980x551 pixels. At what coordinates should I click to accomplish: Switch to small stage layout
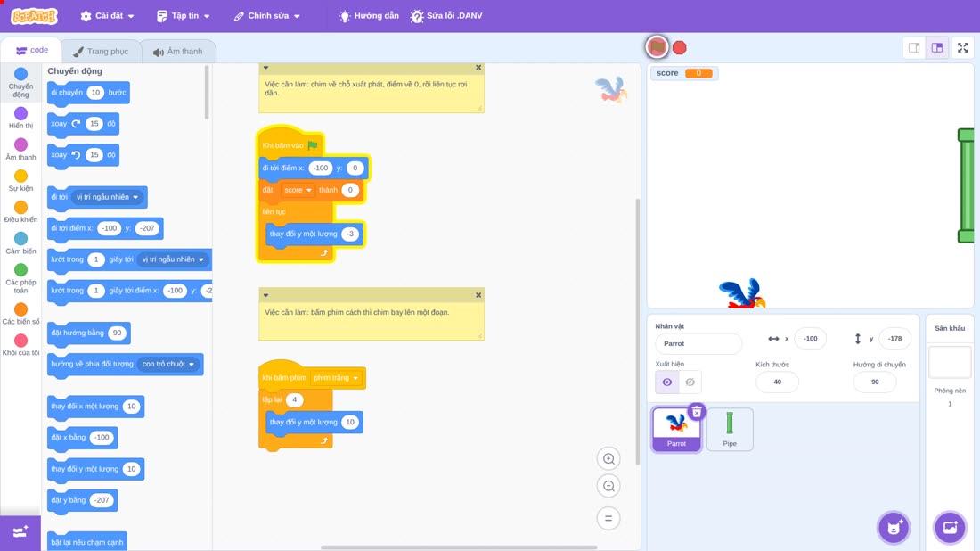[x=914, y=47]
